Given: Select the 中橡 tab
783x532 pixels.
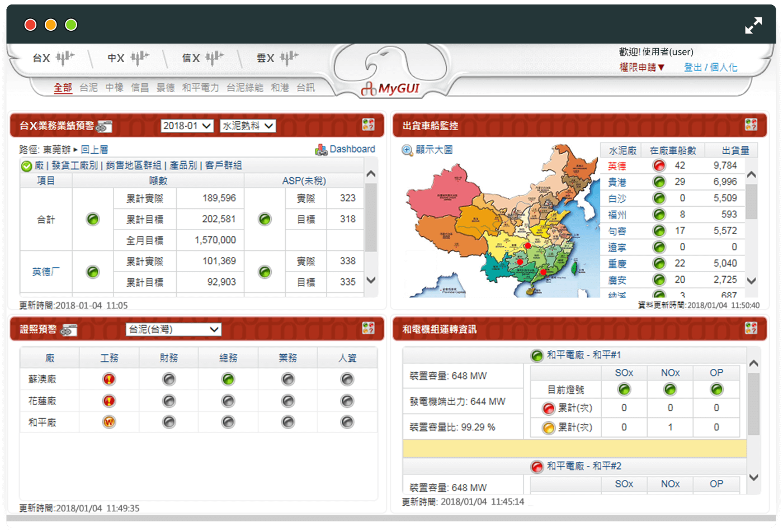Looking at the screenshot, I should pos(114,88).
